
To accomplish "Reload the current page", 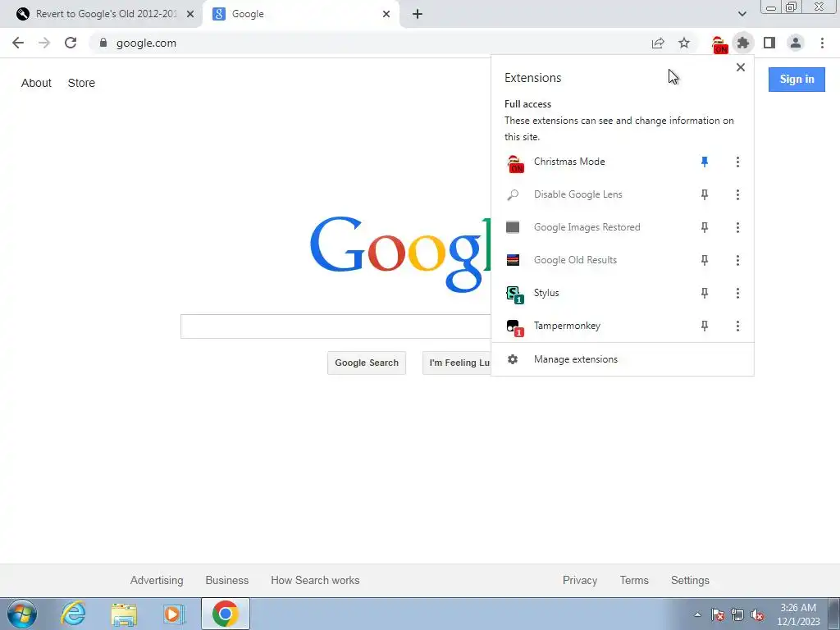I will coord(71,43).
